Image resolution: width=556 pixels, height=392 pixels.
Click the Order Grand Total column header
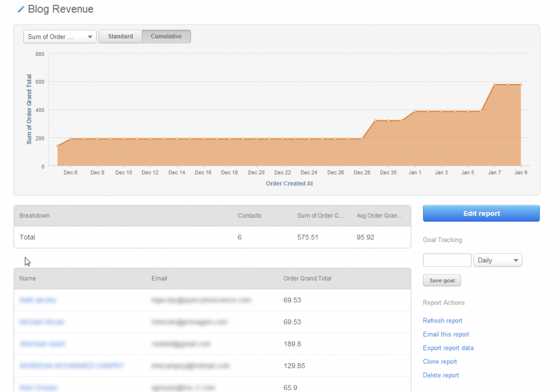pyautogui.click(x=307, y=279)
